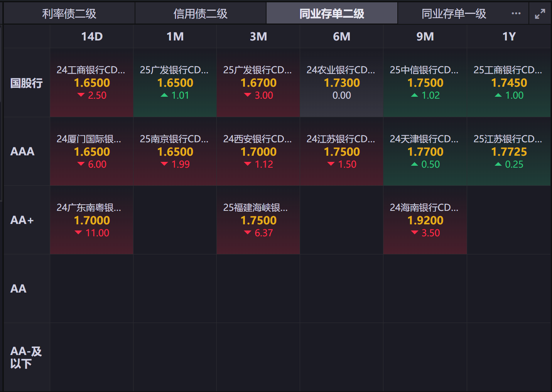Open 25广发银行CD cell with yield 1.6500
The width and height of the screenshot is (552, 392).
pyautogui.click(x=175, y=83)
